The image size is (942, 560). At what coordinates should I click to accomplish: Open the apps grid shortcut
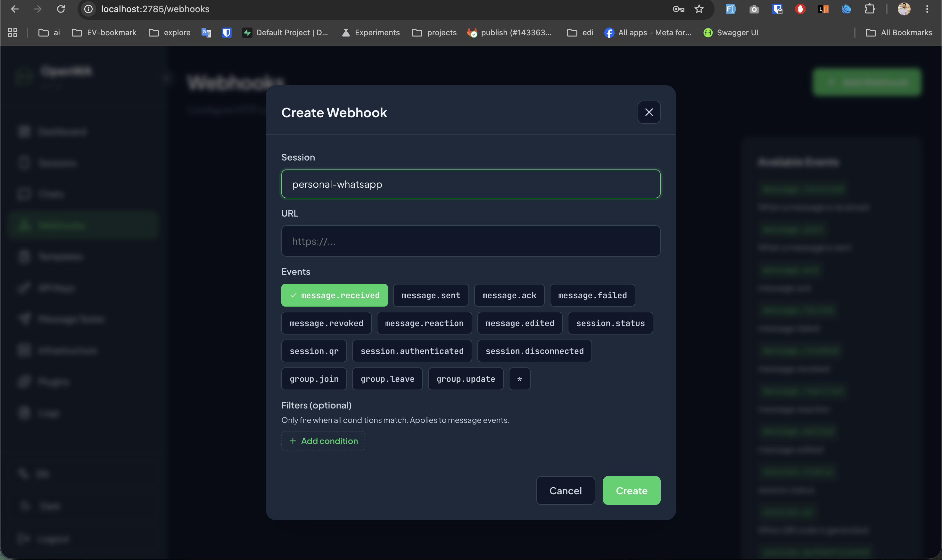13,33
